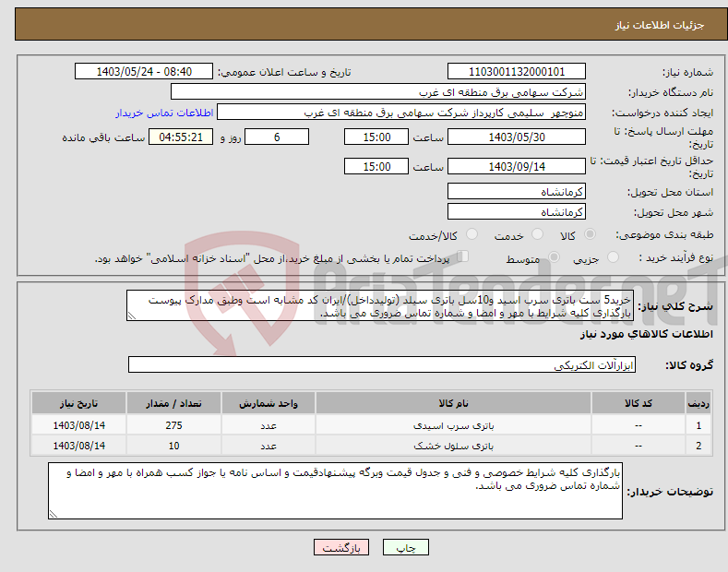728x572 pixels.
Task: Click the price validity time 15:00 field
Action: click(376, 167)
